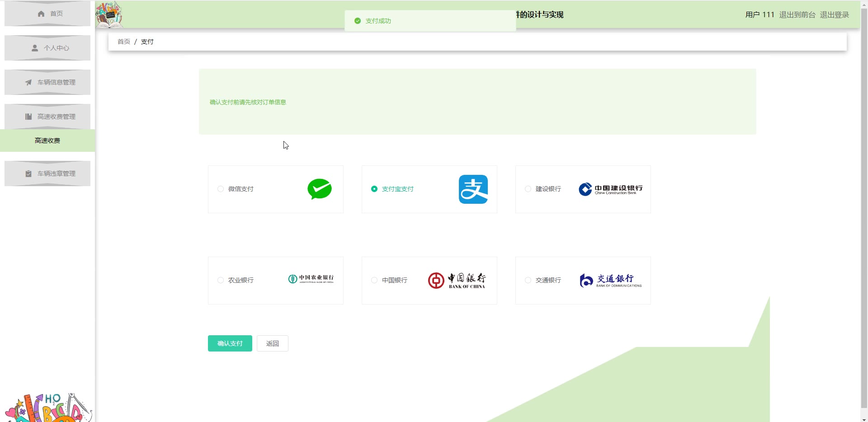This screenshot has width=868, height=422.
Task: Select the 交通银行 radio button
Action: (x=528, y=280)
